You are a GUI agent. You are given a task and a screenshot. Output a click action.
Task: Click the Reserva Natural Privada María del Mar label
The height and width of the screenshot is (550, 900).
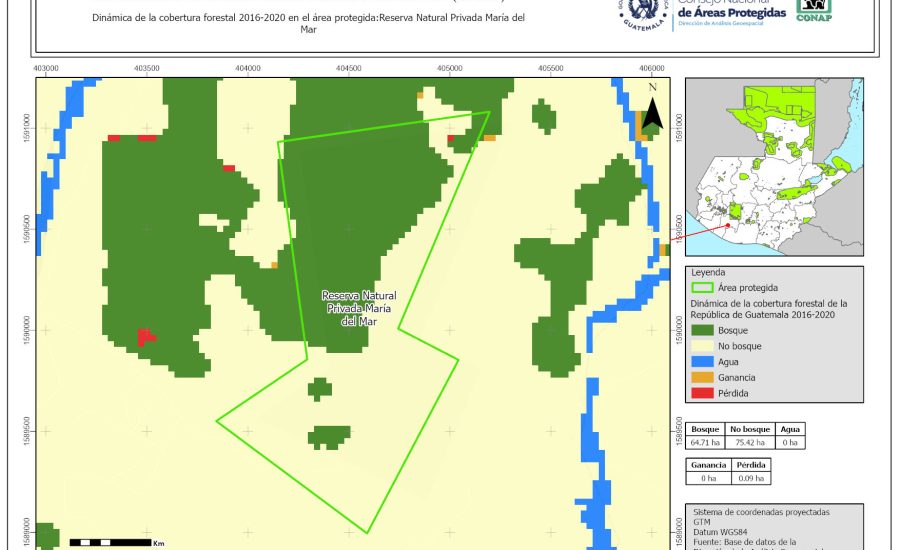click(x=358, y=308)
